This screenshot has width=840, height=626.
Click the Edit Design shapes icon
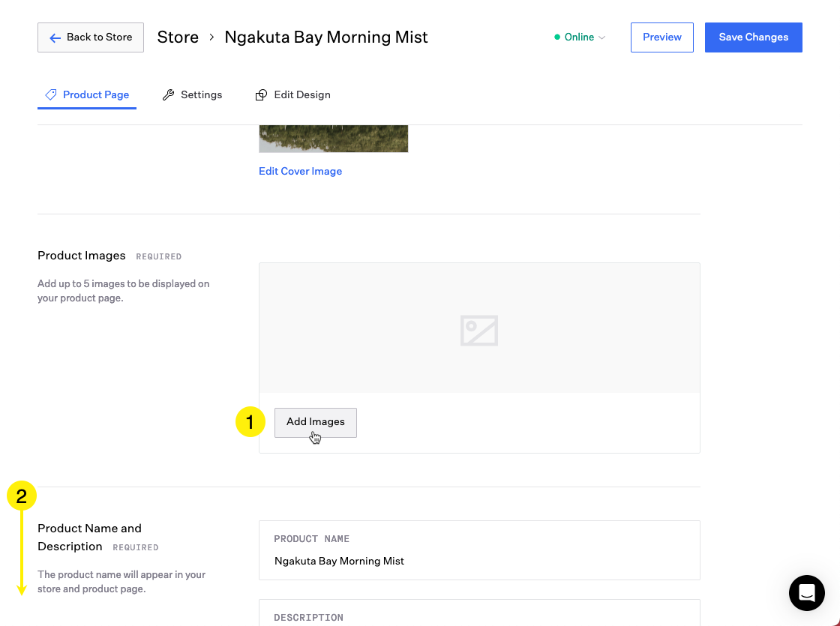coord(262,95)
